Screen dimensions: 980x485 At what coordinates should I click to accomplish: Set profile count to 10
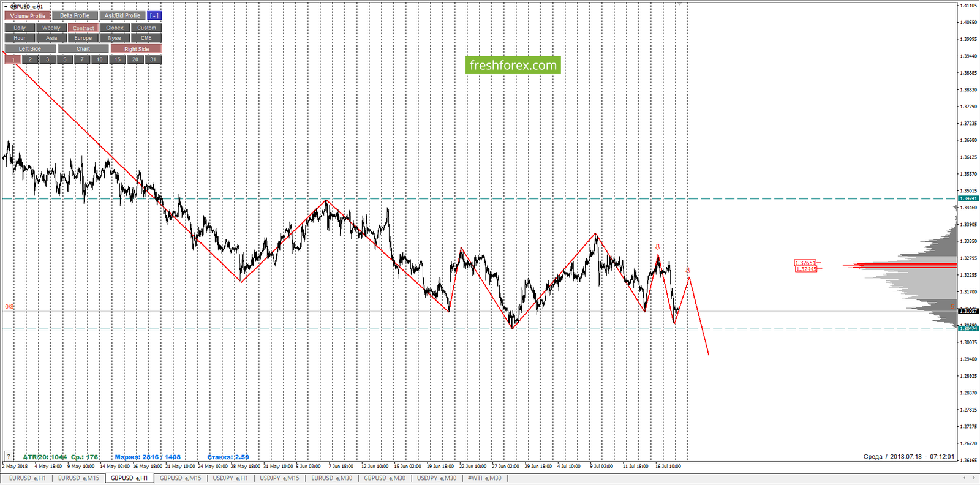tap(100, 59)
